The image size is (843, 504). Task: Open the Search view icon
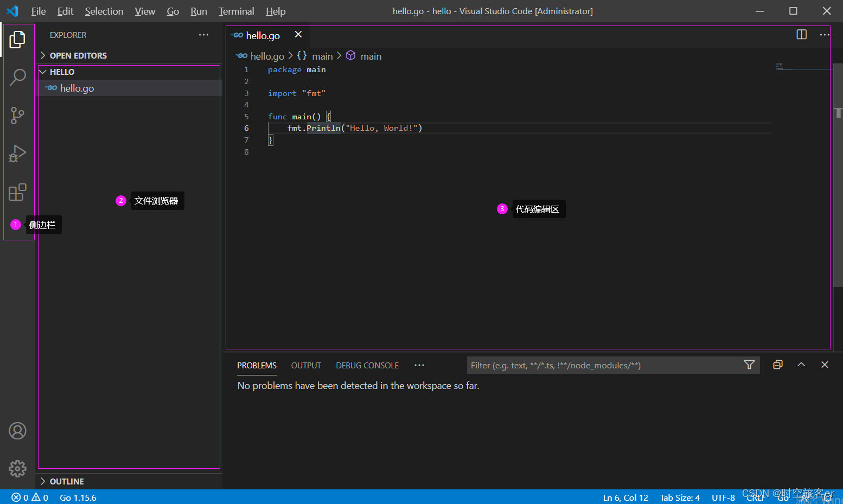click(x=17, y=77)
